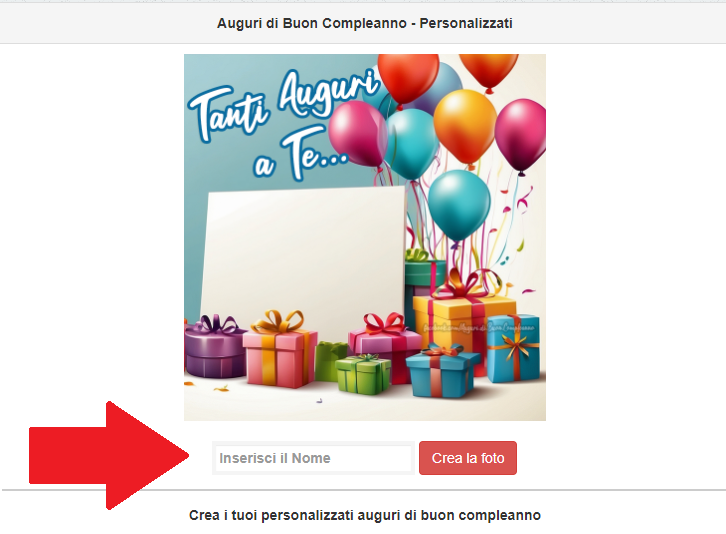726x534 pixels.
Task: Click the Crea la foto button
Action: pos(468,458)
